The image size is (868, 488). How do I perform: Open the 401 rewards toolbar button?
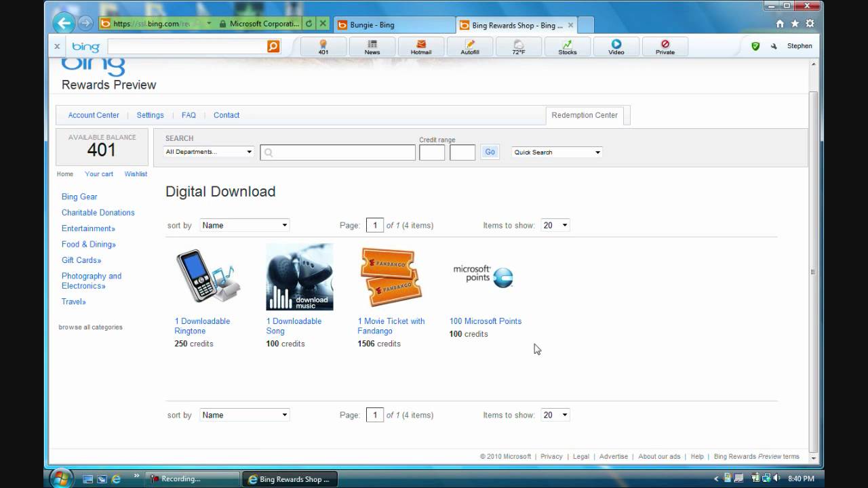tap(323, 47)
